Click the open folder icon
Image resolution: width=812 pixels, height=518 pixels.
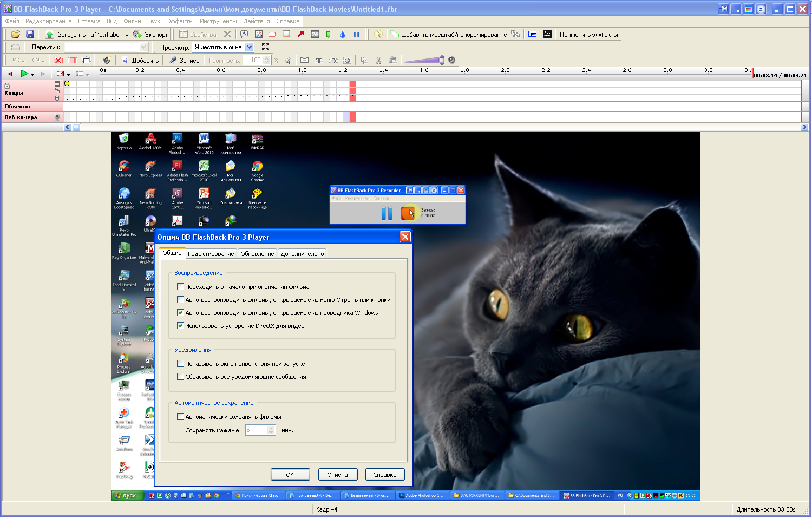(16, 34)
